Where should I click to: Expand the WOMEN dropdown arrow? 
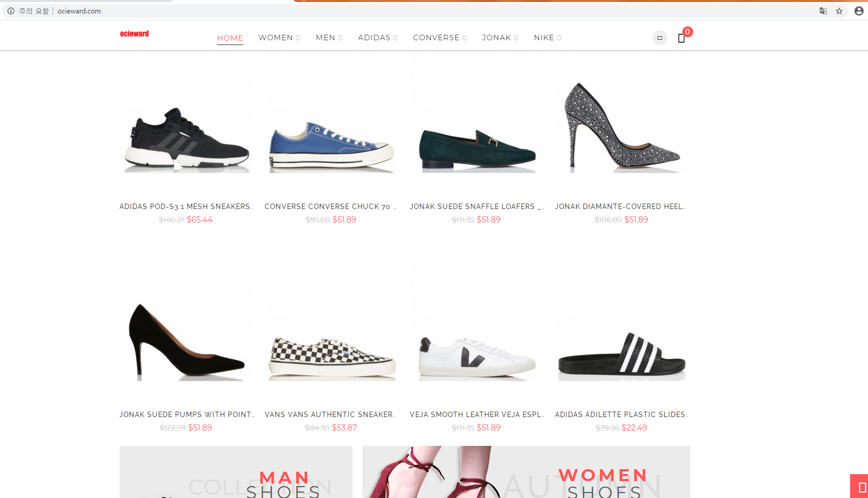(x=298, y=38)
